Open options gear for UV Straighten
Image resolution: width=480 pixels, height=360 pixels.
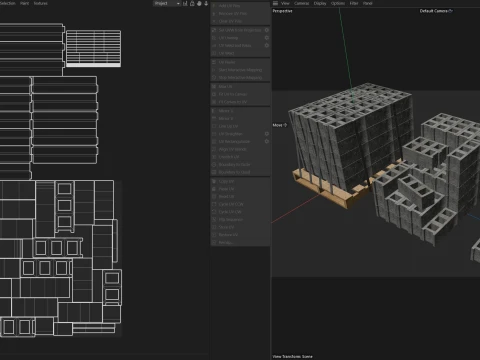point(267,134)
